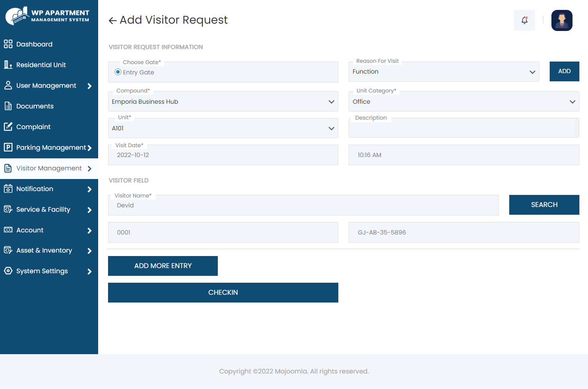Open the Reason For Visit dropdown
Screen dimensions: 588x389
coord(444,71)
